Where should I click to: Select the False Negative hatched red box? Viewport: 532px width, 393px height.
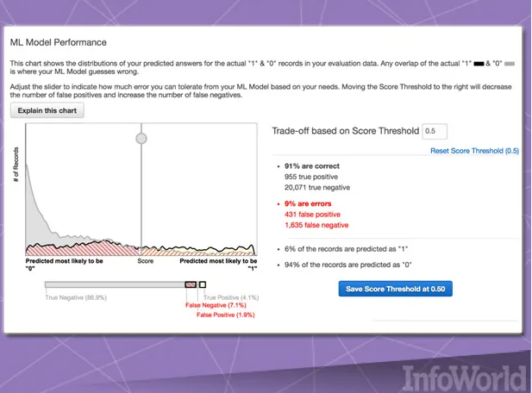[x=190, y=284]
